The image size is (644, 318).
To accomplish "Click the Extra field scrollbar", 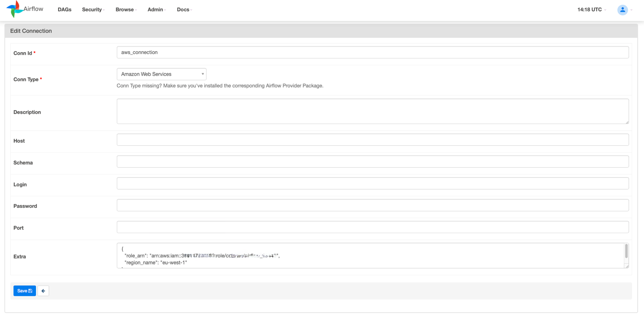I will coord(626,251).
